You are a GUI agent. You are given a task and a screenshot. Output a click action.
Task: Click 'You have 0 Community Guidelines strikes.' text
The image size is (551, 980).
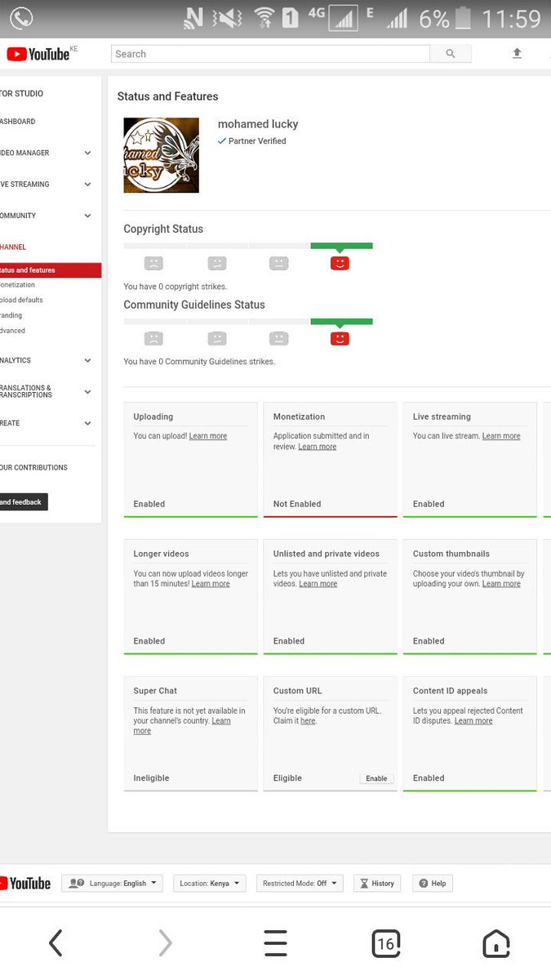point(199,362)
